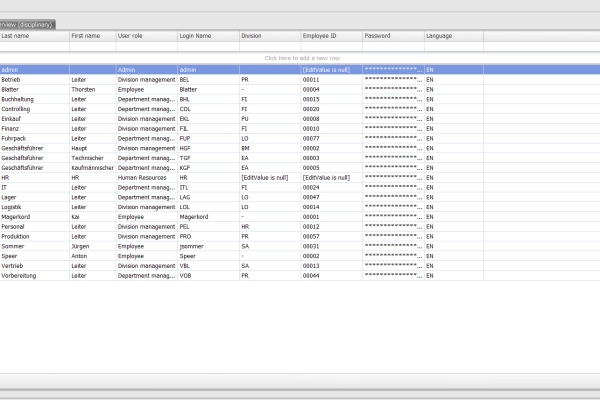Click first name Kaufmännischer
This screenshot has width=600, height=400.
[x=93, y=168]
